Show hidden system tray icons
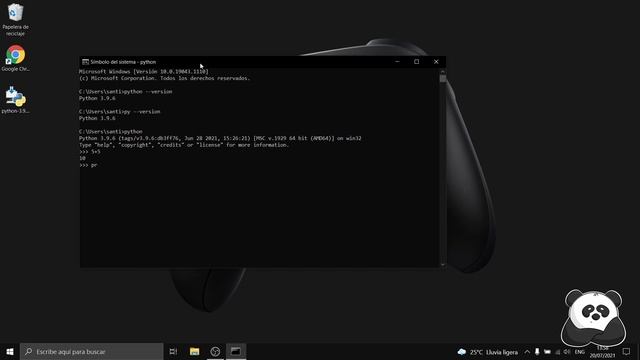The width and height of the screenshot is (640, 360). pos(527,352)
